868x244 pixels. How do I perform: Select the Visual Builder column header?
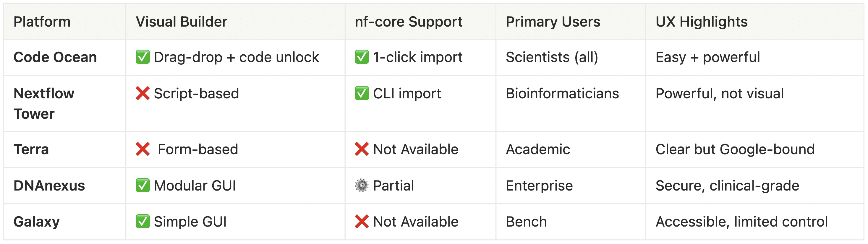coord(181,22)
